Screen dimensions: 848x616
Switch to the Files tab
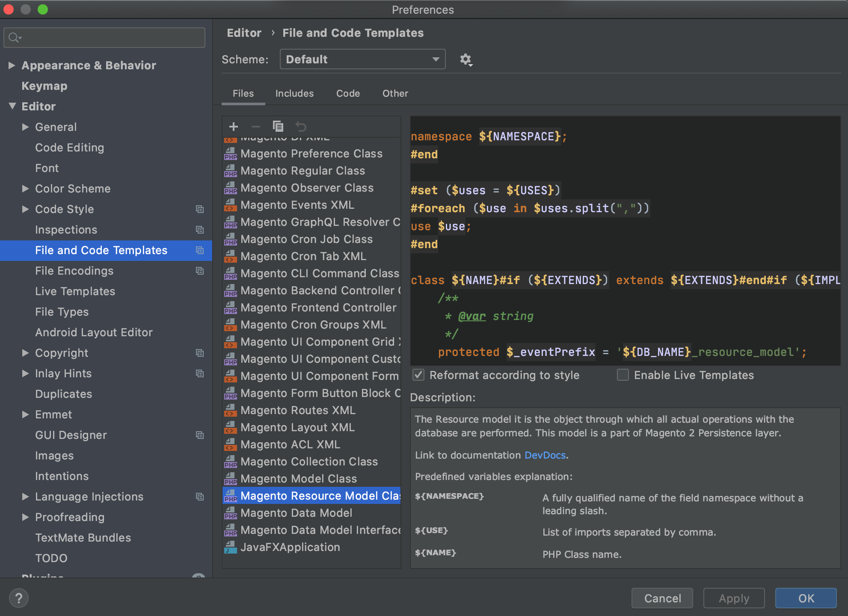243,93
